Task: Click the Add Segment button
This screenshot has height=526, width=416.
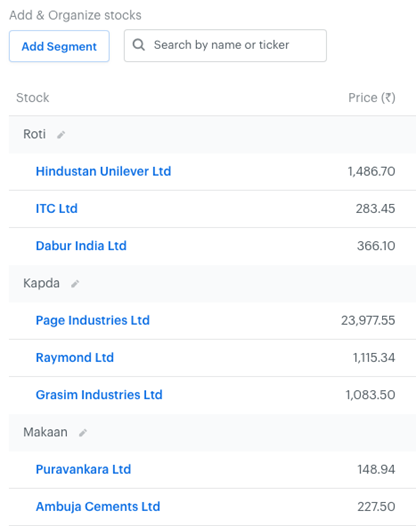Action: (59, 46)
